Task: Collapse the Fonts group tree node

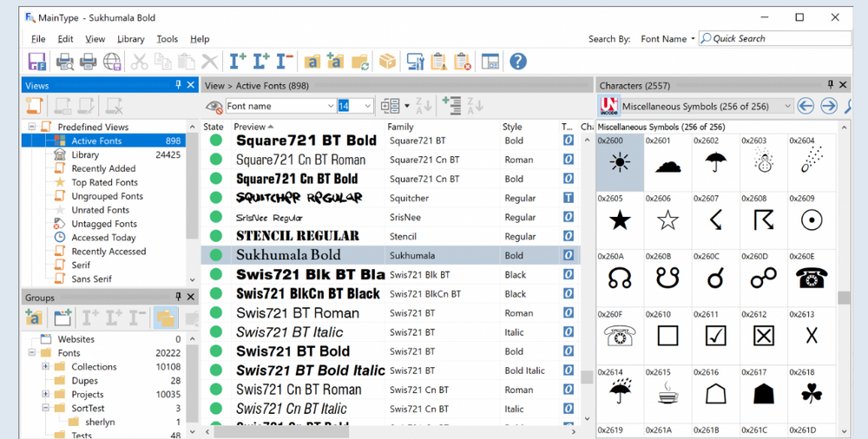Action: coord(31,352)
